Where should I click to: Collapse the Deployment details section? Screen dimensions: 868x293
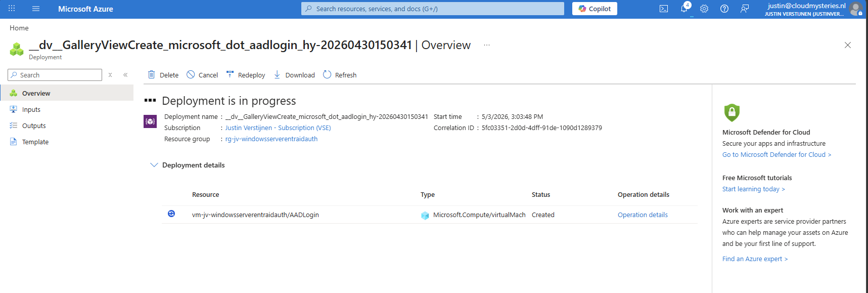click(x=154, y=165)
